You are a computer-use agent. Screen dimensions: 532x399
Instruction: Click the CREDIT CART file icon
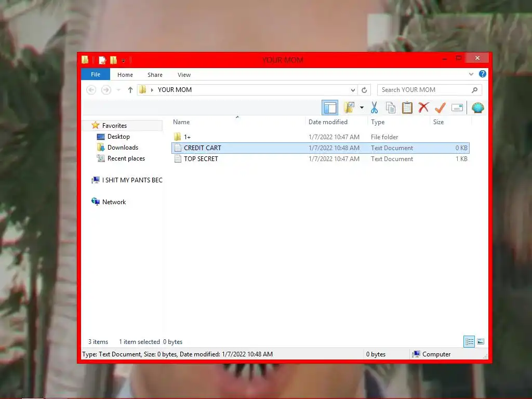[x=178, y=148]
